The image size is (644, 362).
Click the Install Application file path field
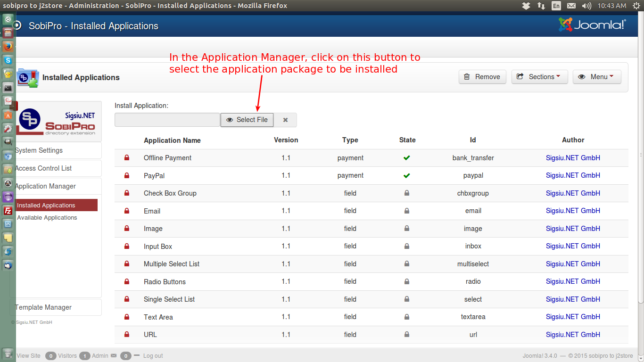[x=167, y=120]
